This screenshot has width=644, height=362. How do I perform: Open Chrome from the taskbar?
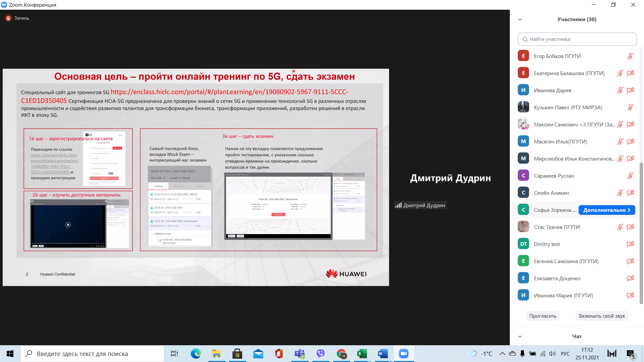[341, 354]
